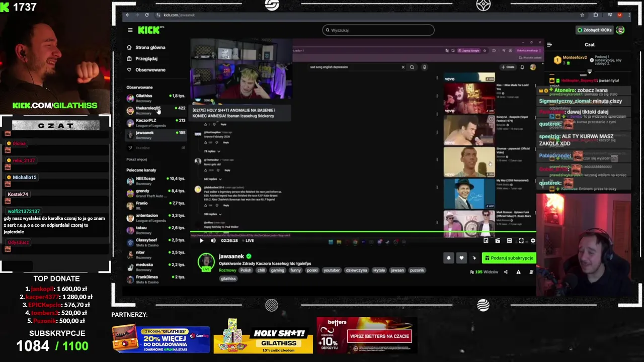This screenshot has height=362, width=644.
Task: Open Przeglądaj in sidebar
Action: [142, 58]
